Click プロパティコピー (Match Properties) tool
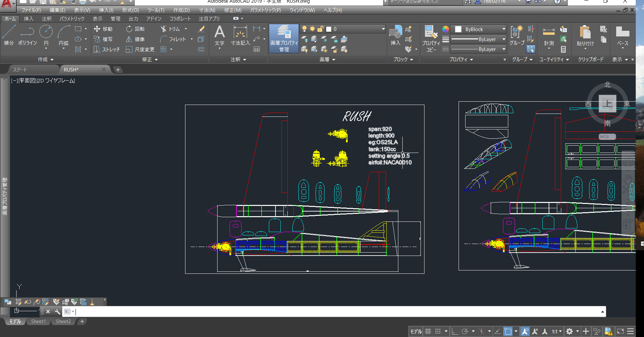644x337 pixels. 431,38
